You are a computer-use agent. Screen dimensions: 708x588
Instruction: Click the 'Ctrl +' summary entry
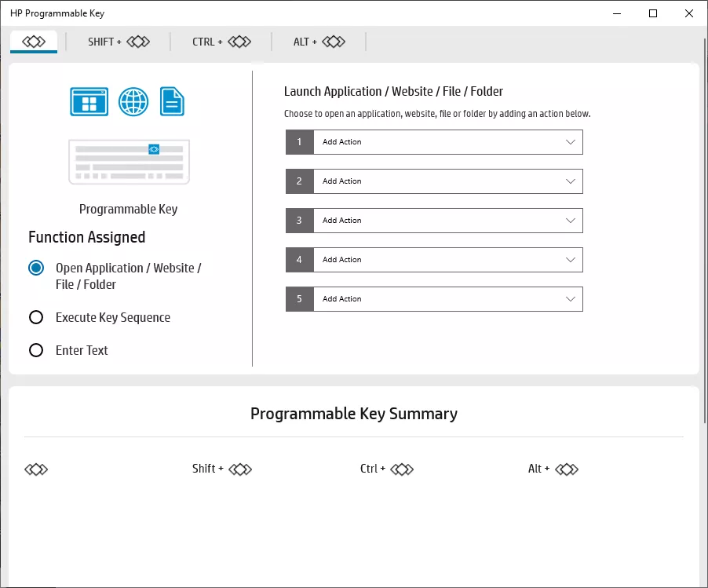pos(386,469)
